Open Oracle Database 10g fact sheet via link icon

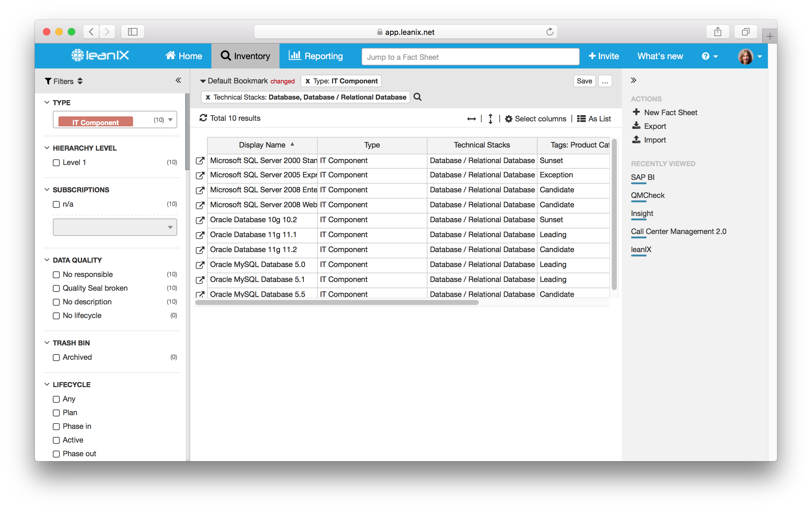(x=200, y=220)
